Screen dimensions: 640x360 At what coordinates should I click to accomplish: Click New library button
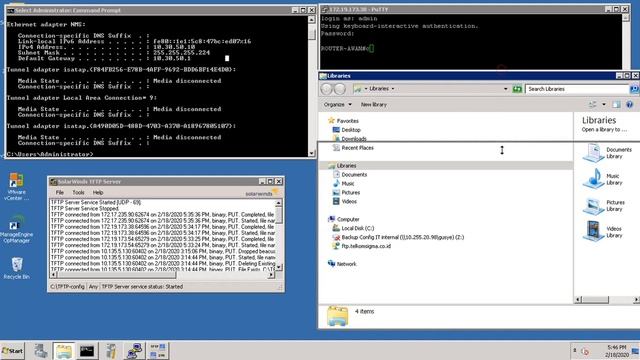coord(373,104)
